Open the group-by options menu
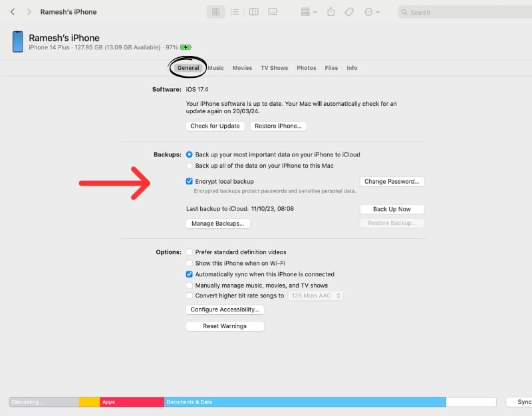532x416 pixels. click(309, 12)
